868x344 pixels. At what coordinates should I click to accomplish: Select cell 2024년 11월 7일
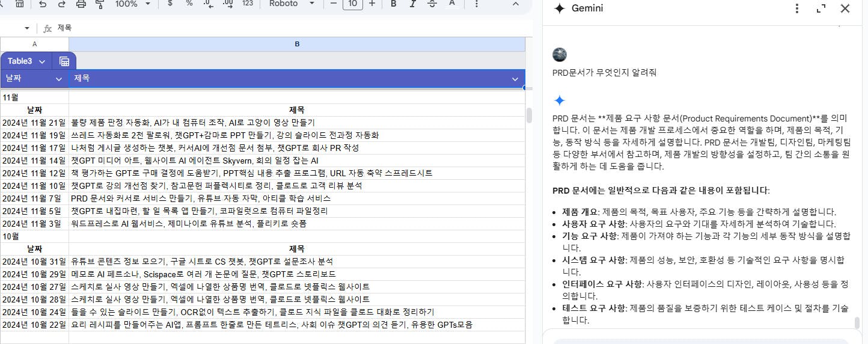34,198
